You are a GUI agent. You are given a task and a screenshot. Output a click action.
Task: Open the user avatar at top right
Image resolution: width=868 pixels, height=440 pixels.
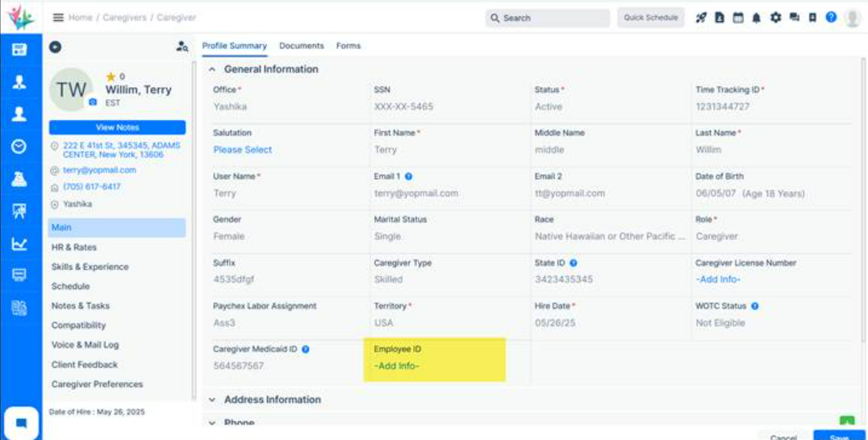click(853, 18)
